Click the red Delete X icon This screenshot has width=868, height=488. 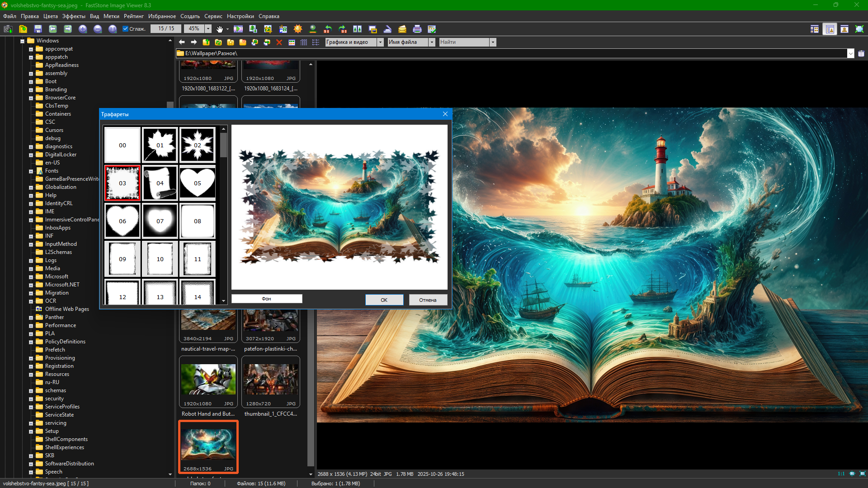pos(279,42)
